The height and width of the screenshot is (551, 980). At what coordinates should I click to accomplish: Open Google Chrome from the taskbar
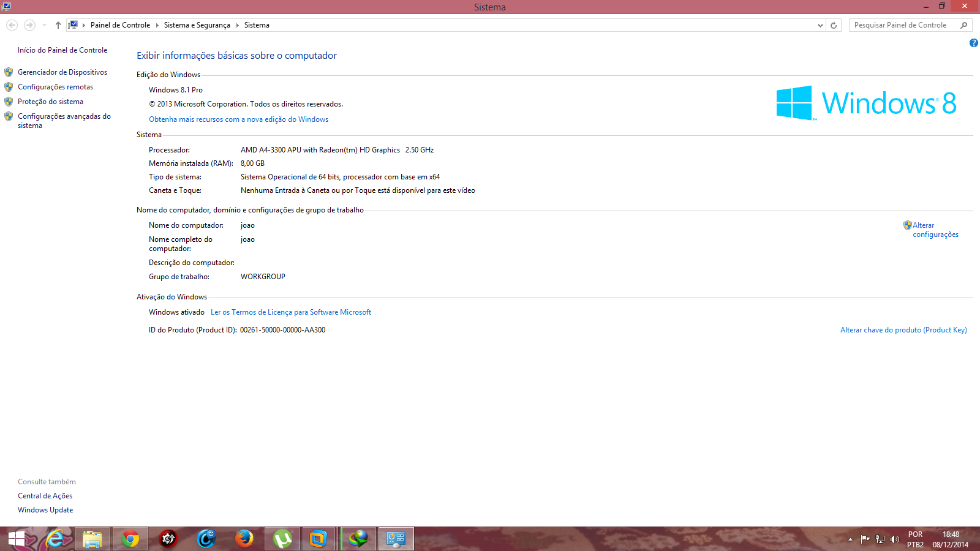[x=130, y=539]
